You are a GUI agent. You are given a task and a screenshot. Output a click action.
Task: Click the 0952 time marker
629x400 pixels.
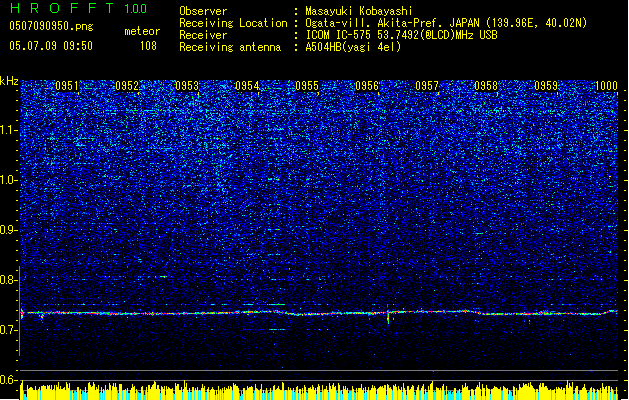pos(127,86)
